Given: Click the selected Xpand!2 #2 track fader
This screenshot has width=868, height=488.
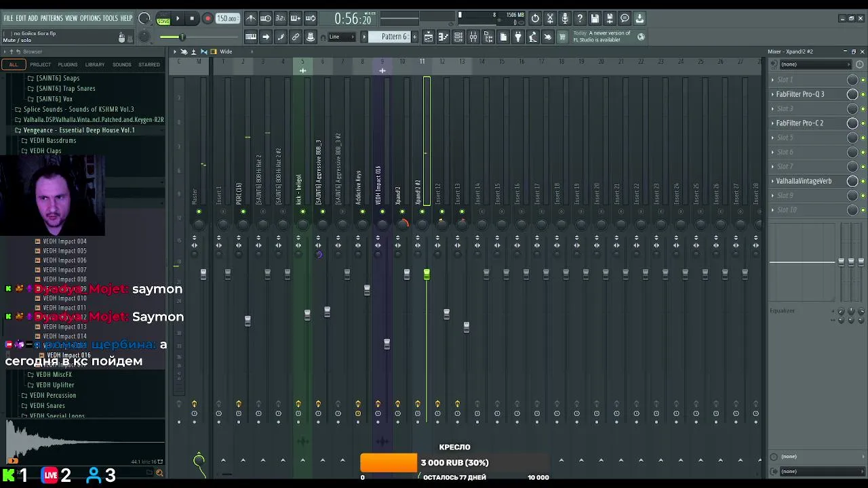Looking at the screenshot, I should click(x=427, y=274).
